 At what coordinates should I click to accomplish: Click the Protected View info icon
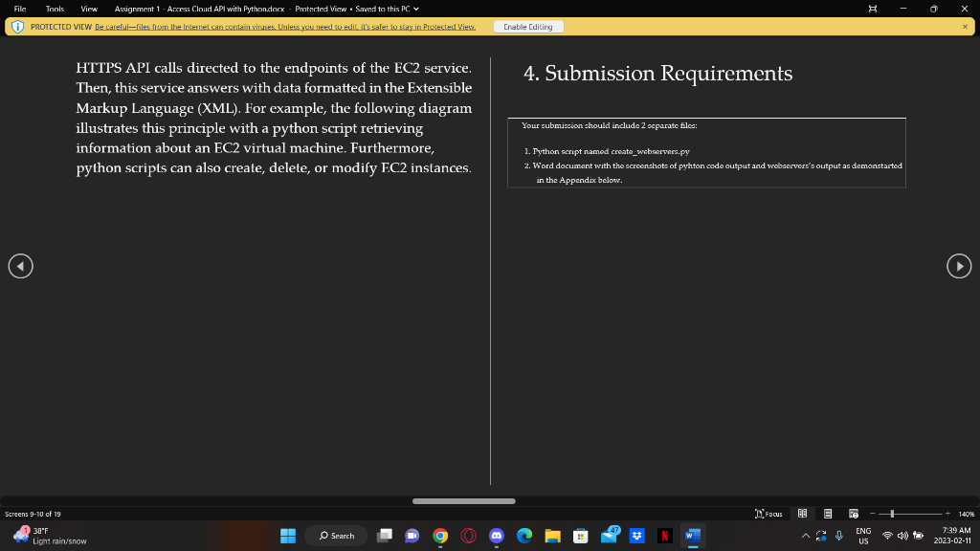(16, 26)
